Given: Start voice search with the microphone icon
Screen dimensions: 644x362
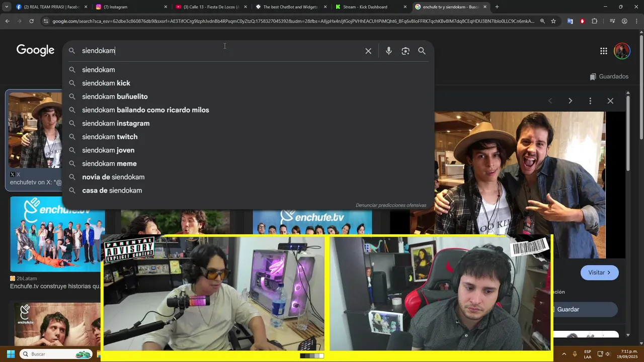Looking at the screenshot, I should click(x=388, y=51).
